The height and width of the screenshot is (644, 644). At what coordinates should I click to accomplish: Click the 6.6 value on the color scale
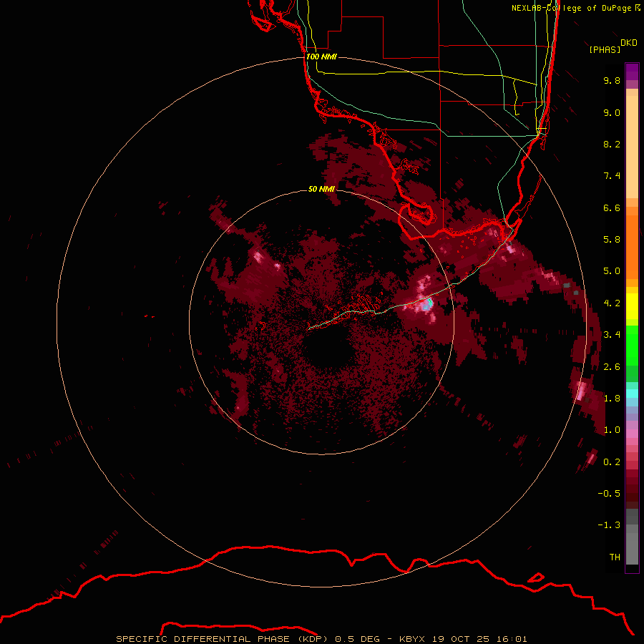click(612, 208)
